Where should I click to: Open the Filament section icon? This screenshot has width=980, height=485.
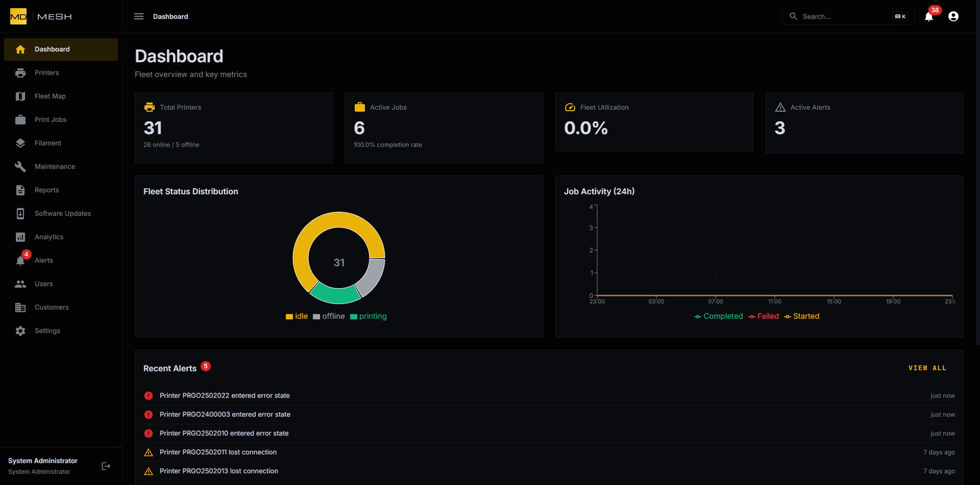(x=20, y=143)
